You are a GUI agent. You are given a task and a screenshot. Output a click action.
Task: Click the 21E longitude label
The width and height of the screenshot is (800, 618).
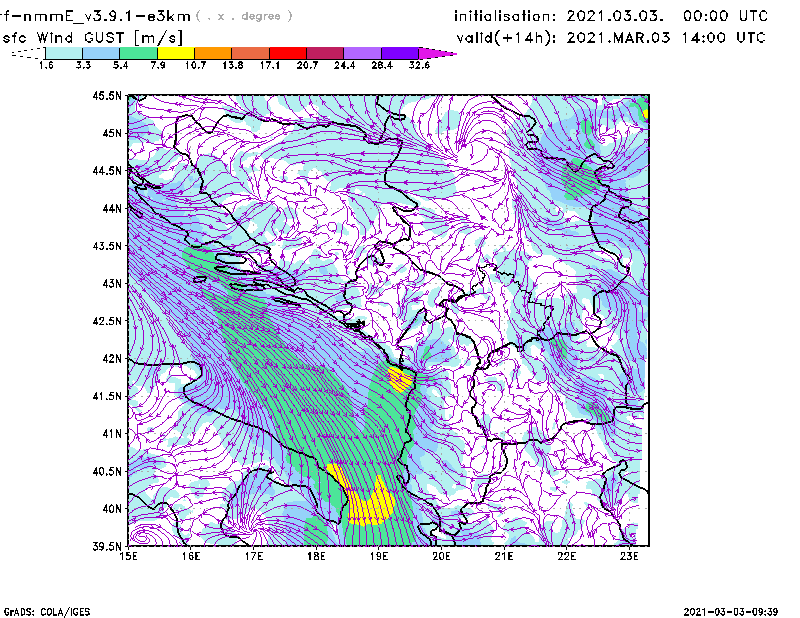tap(504, 556)
